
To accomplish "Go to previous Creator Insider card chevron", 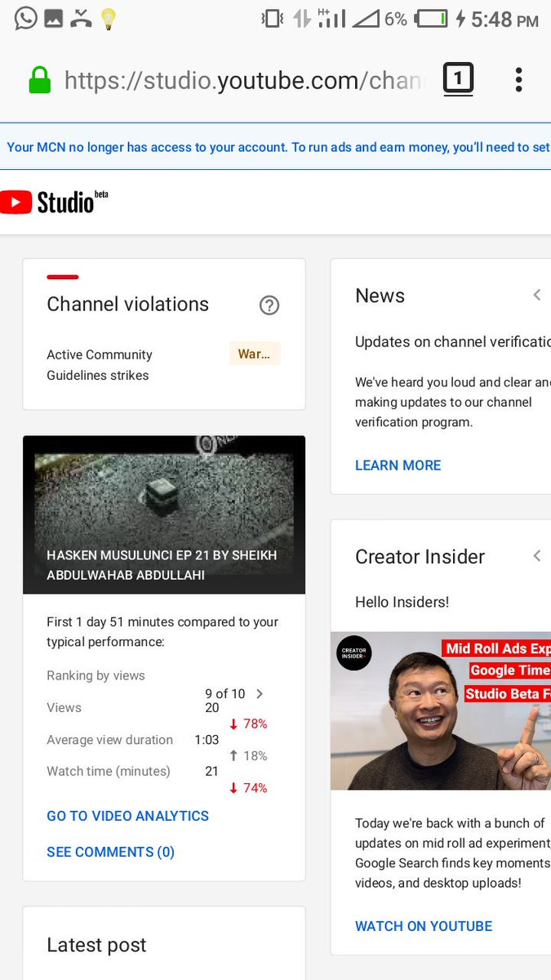I will click(x=537, y=556).
